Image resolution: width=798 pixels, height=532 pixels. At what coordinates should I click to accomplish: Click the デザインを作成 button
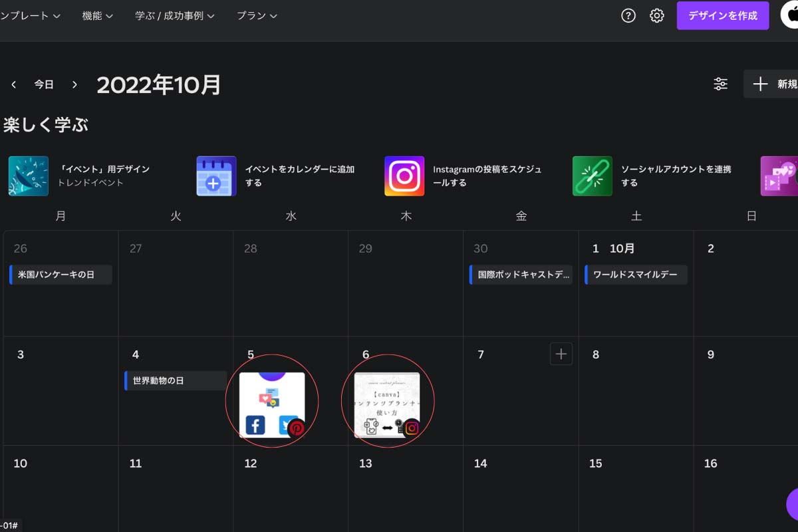(723, 15)
